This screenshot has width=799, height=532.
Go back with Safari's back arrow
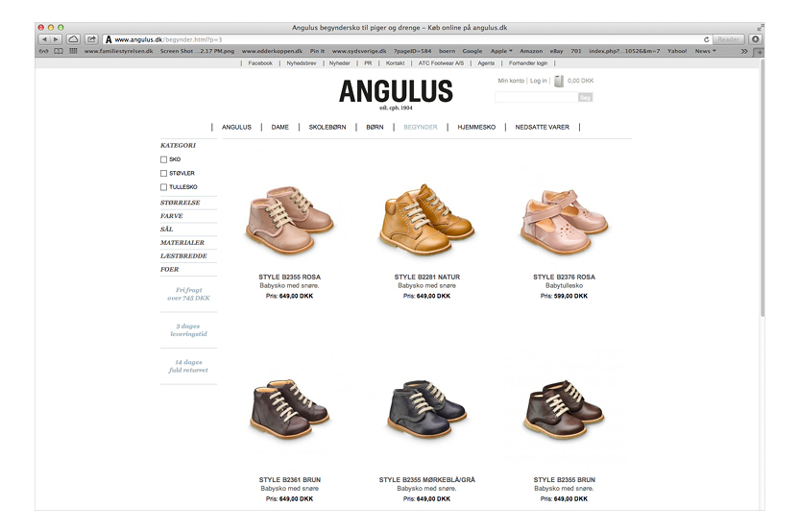(x=44, y=39)
